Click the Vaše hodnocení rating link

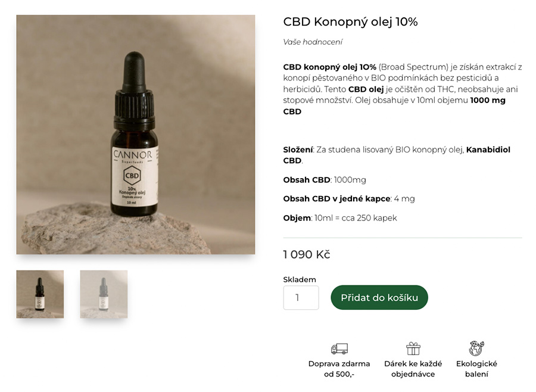click(x=313, y=42)
